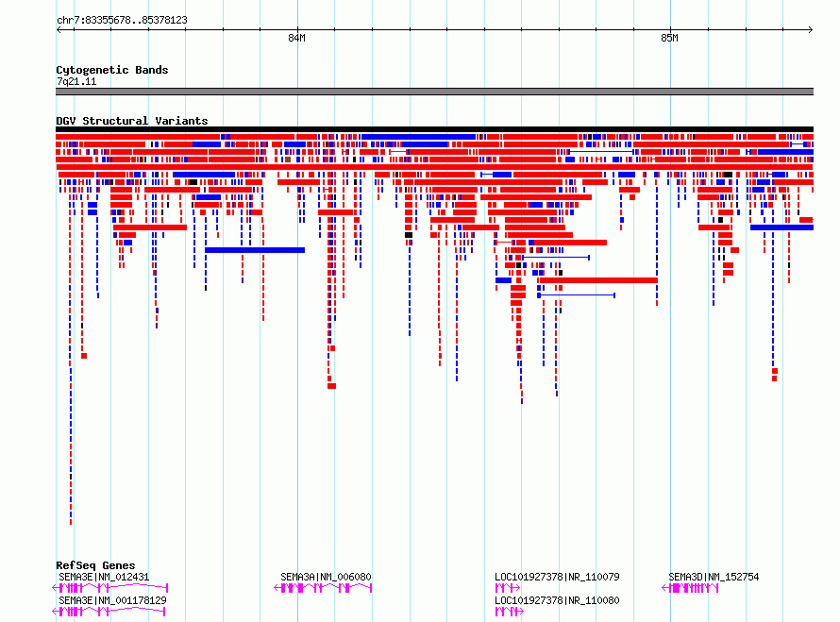This screenshot has height=622, width=840.
Task: Open the SEMA3D|NM_152754 gene label
Action: pyautogui.click(x=714, y=577)
